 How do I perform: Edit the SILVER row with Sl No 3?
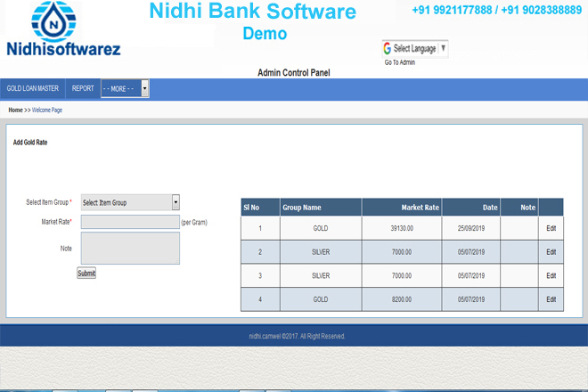pyautogui.click(x=551, y=275)
